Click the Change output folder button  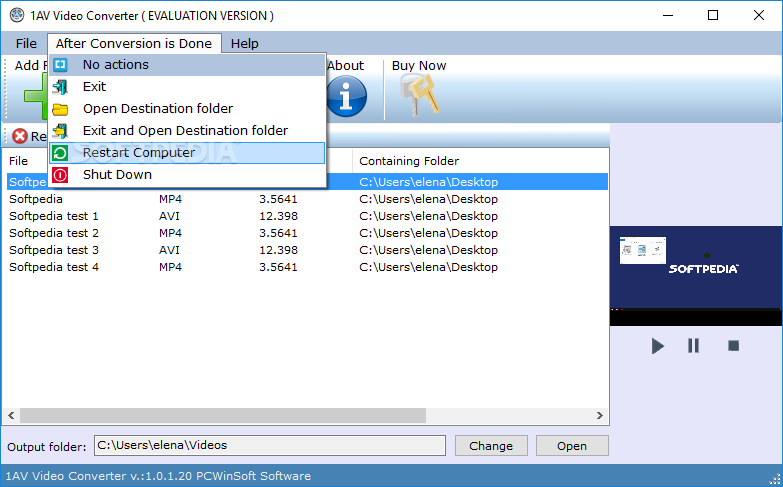pyautogui.click(x=491, y=446)
